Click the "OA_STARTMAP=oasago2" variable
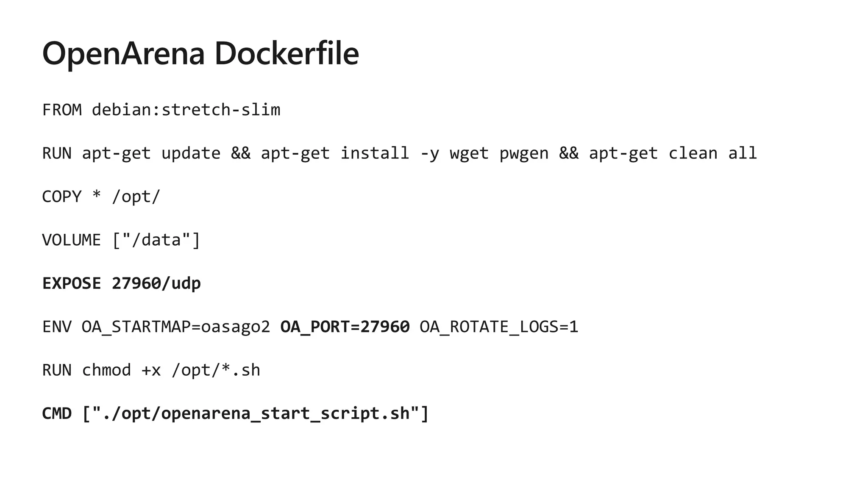This screenshot has height=488, width=868. (176, 327)
